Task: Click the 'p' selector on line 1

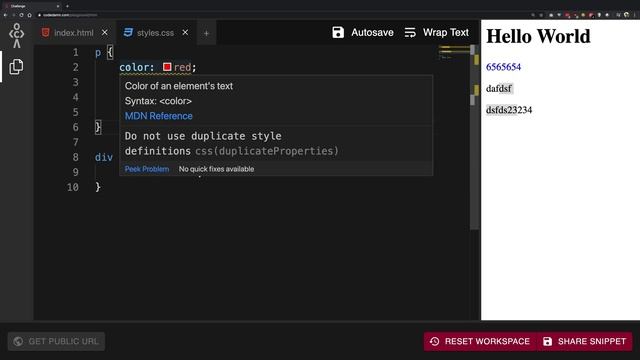Action: pyautogui.click(x=98, y=53)
